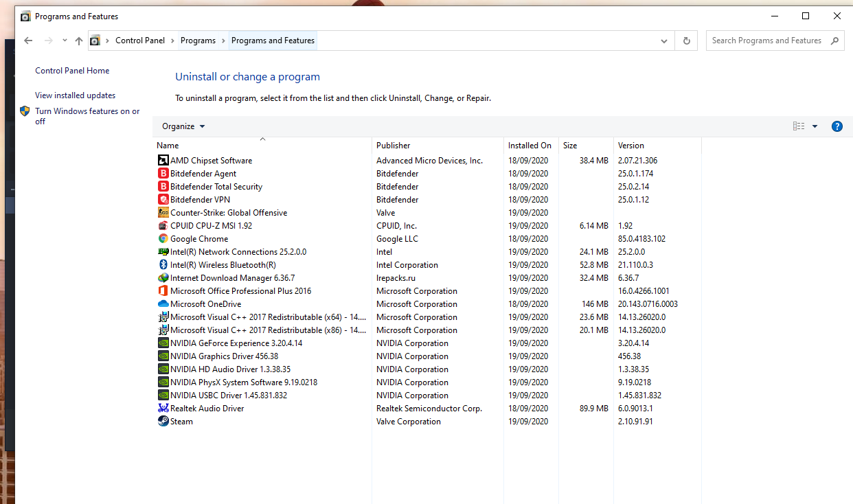
Task: Click publisher CPUID, Inc. cell
Action: 396,226
